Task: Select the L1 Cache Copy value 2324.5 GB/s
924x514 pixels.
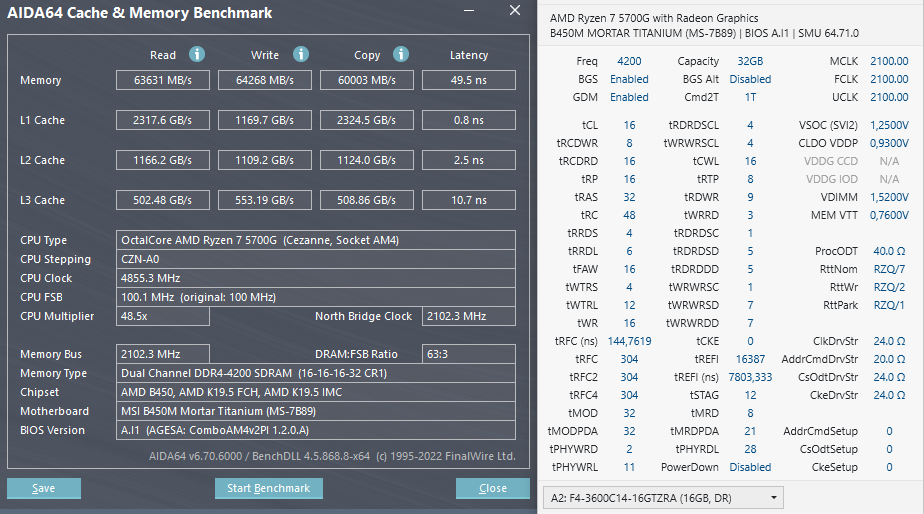Action: (367, 120)
